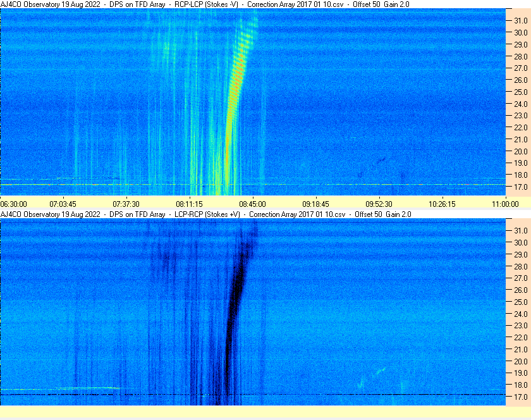Click the 23.0 frequency label in Stokes +V panel

point(521,325)
